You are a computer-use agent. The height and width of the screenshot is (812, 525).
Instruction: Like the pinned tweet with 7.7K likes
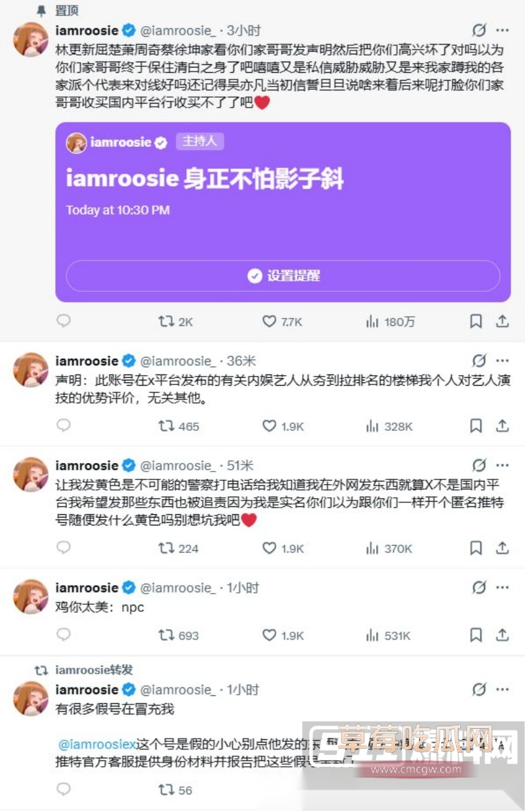pyautogui.click(x=282, y=321)
